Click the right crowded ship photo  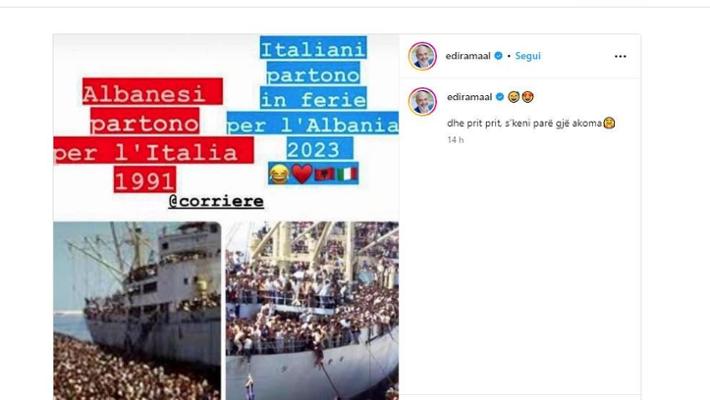[x=312, y=311]
